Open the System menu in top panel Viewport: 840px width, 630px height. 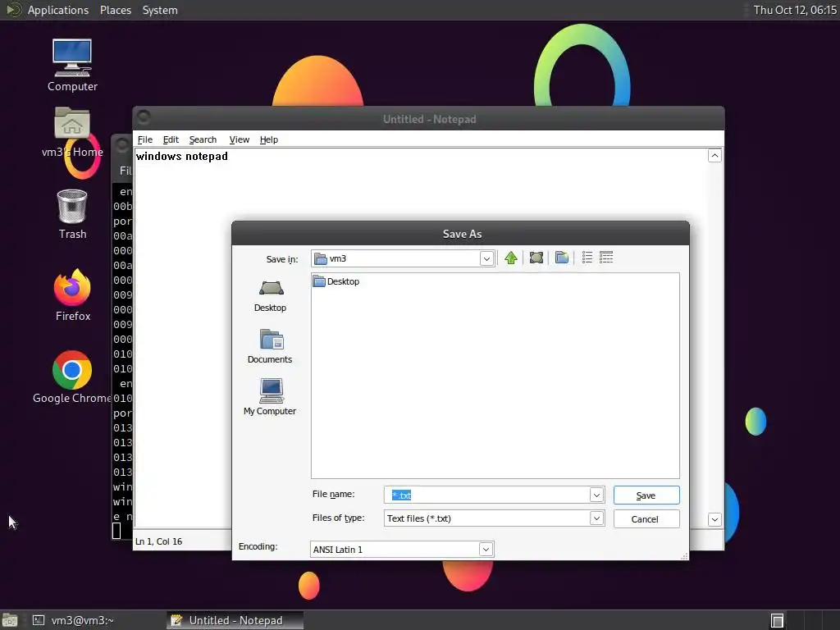160,10
